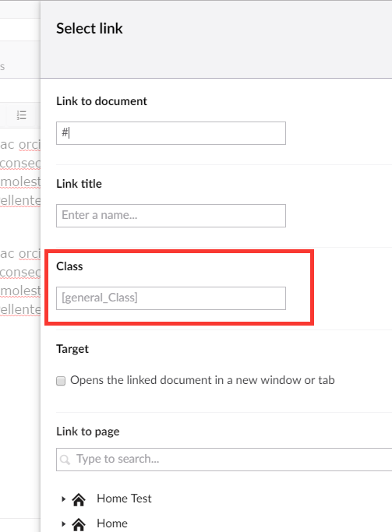Enable the open in new window checkbox
Viewport: 392px width, 532px height.
click(x=61, y=381)
